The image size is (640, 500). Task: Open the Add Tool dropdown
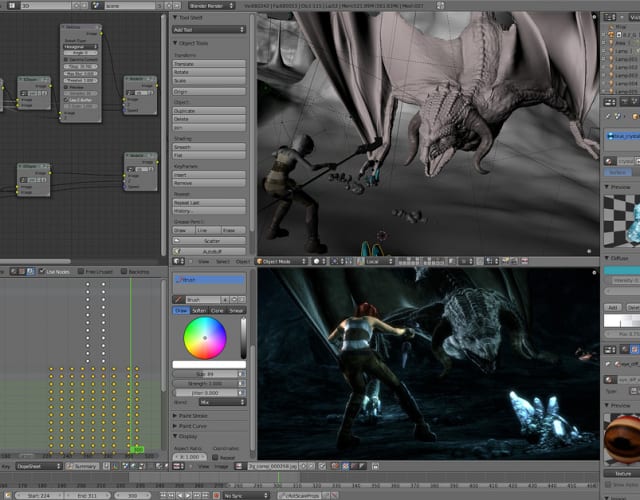point(209,29)
